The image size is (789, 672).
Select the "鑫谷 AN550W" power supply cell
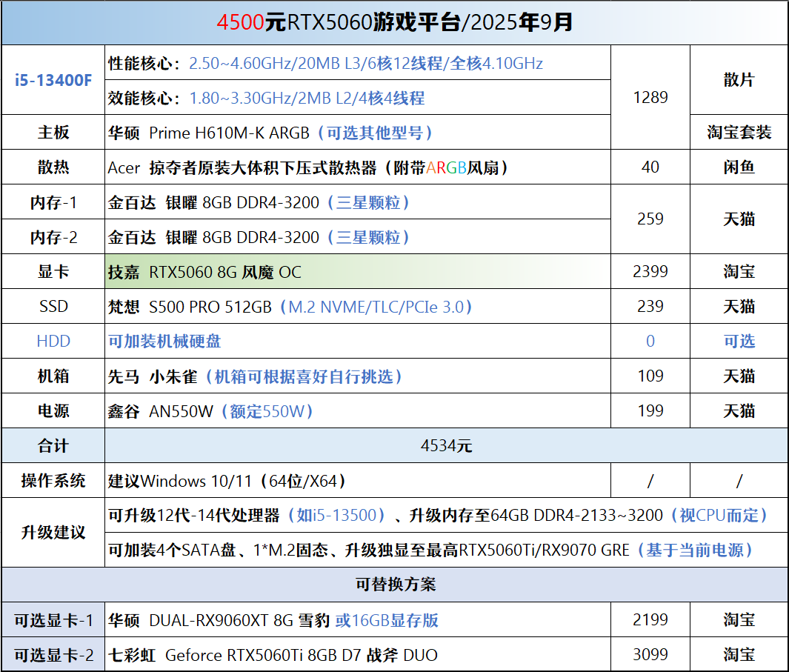click(x=358, y=410)
